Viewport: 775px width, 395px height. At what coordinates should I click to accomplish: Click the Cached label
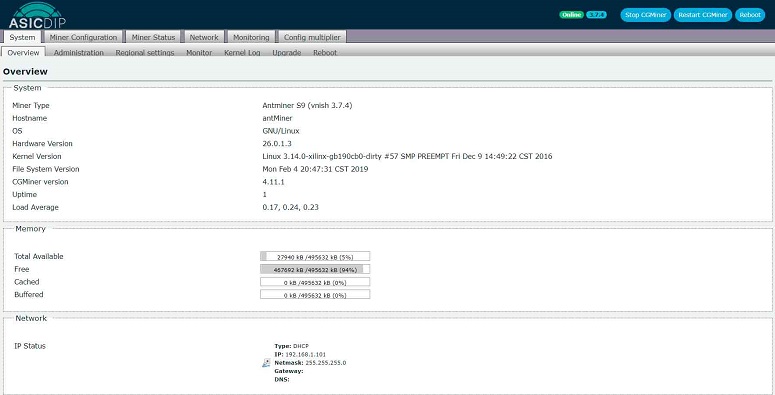tap(27, 282)
